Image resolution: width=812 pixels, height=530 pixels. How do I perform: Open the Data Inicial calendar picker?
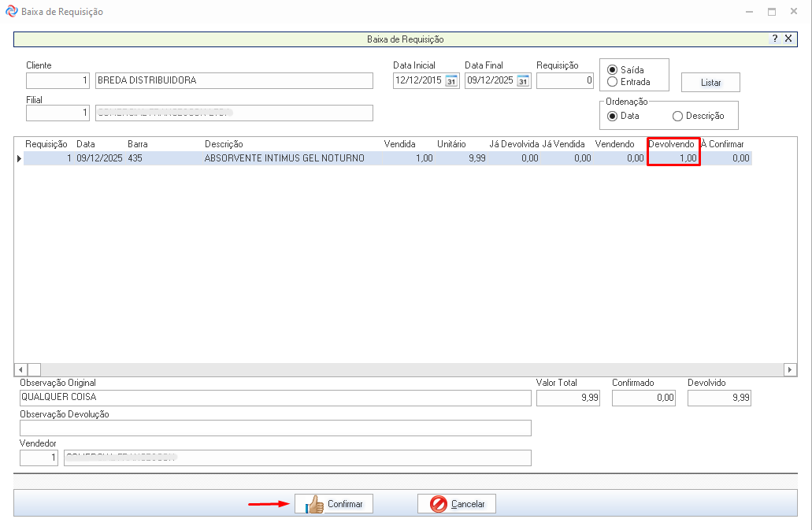pyautogui.click(x=451, y=81)
